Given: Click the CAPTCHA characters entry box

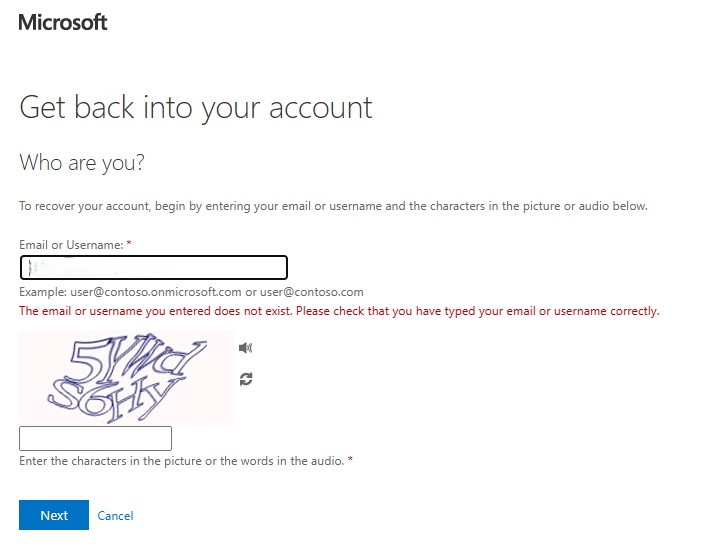Looking at the screenshot, I should pos(95,438).
